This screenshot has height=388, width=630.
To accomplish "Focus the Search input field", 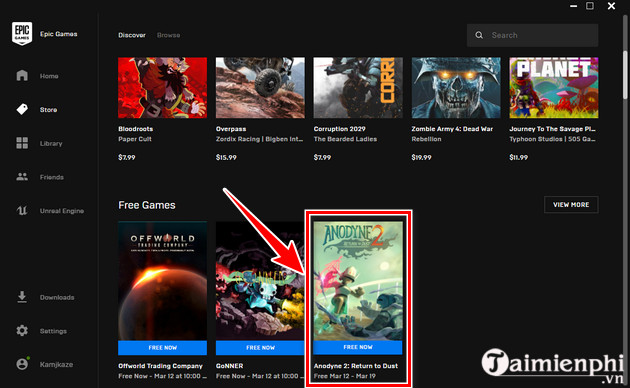I will click(532, 35).
